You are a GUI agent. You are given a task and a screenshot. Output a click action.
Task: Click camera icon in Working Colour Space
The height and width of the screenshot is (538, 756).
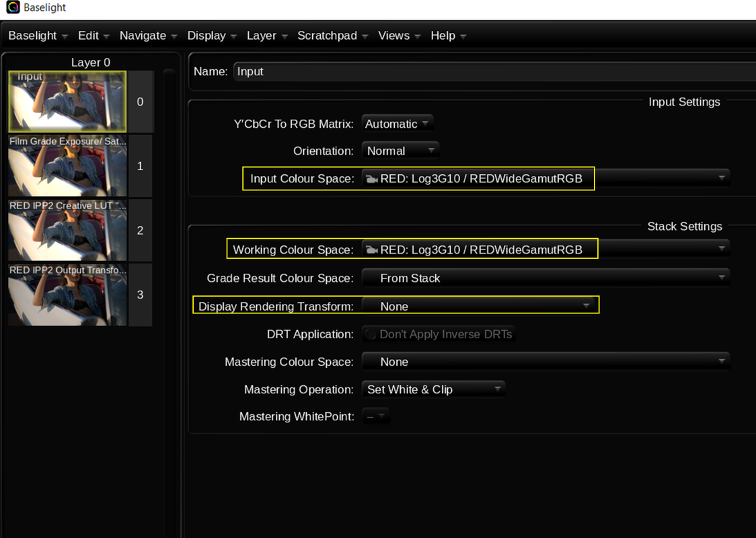(x=371, y=249)
